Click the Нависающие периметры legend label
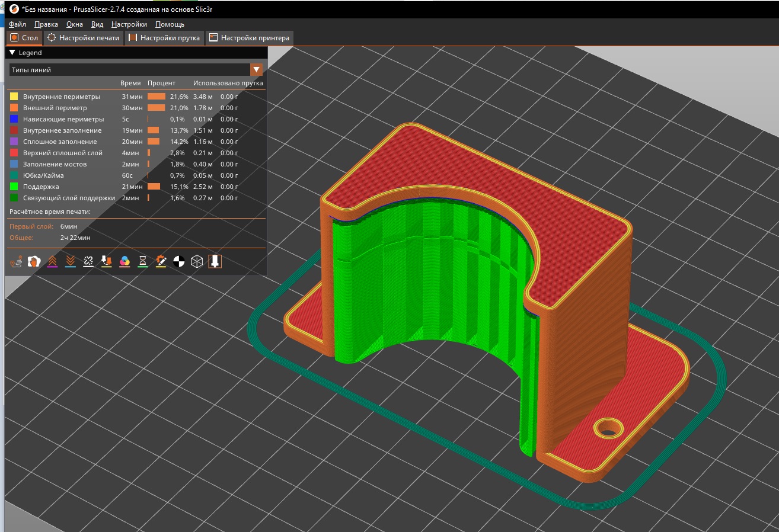 [63, 119]
